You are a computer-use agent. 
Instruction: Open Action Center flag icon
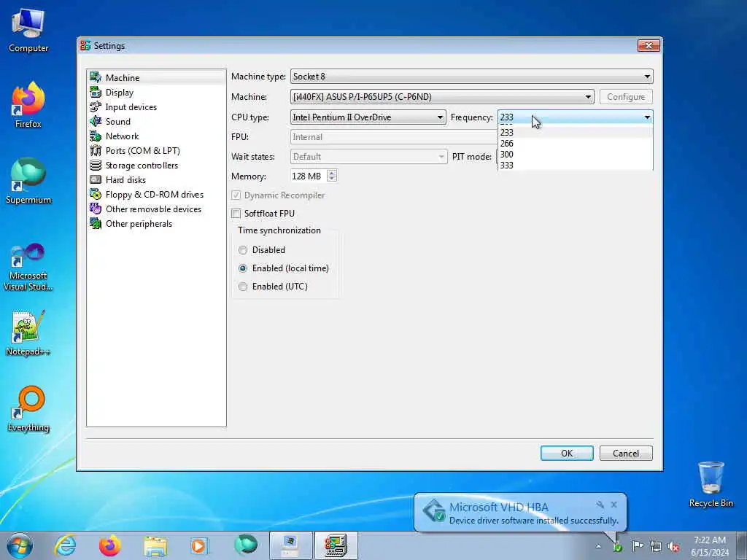[638, 545]
